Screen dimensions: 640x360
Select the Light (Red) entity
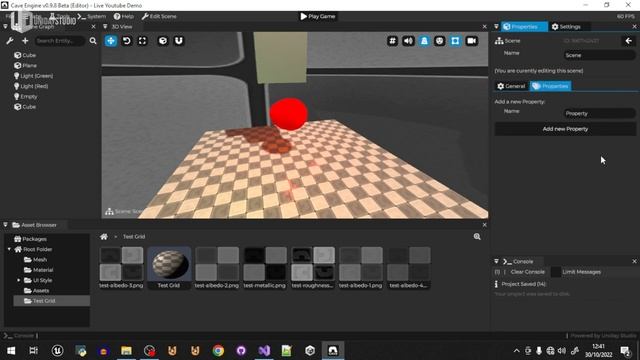(31, 86)
